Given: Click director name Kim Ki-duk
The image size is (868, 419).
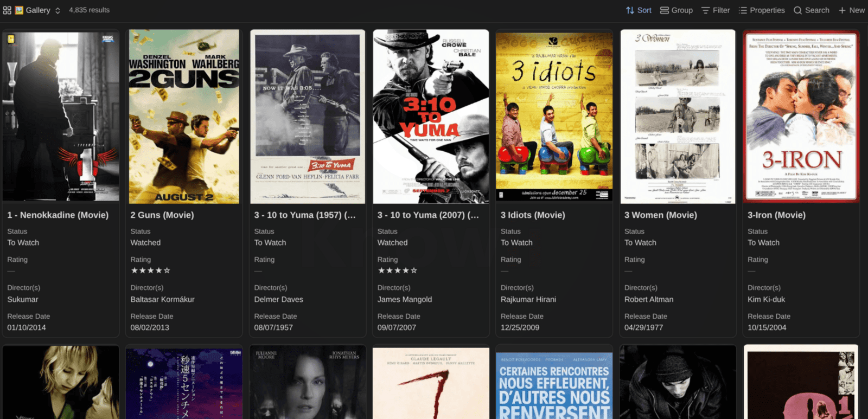Looking at the screenshot, I should [x=767, y=299].
